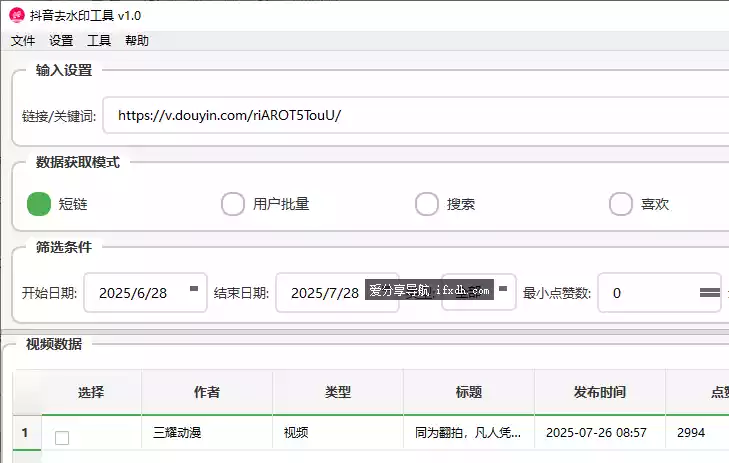Click the 链接/关键词 URL input field
This screenshot has width=729, height=463.
click(416, 115)
